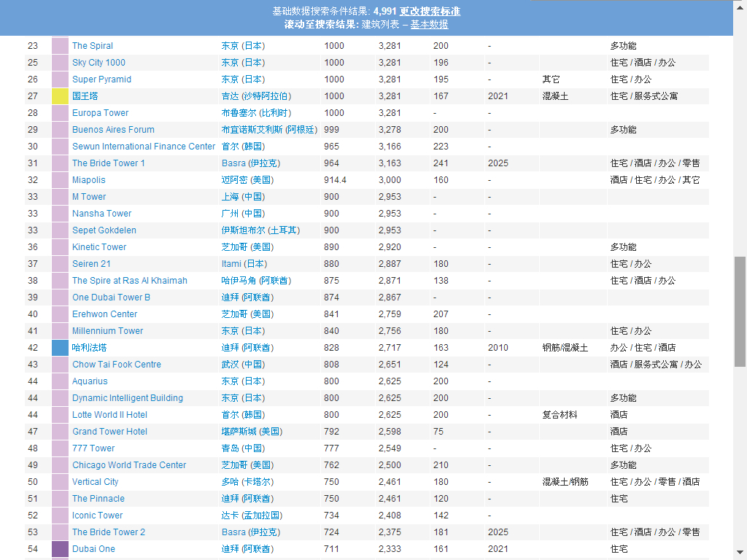The image size is (747, 560).
Task: Select height value 914.4 for Miapolis
Action: pyautogui.click(x=336, y=180)
